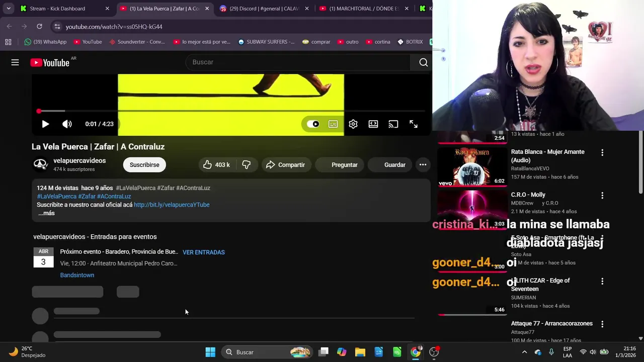Image resolution: width=644 pixels, height=362 pixels.
Task: Open the Windows Start menu
Action: (x=210, y=352)
